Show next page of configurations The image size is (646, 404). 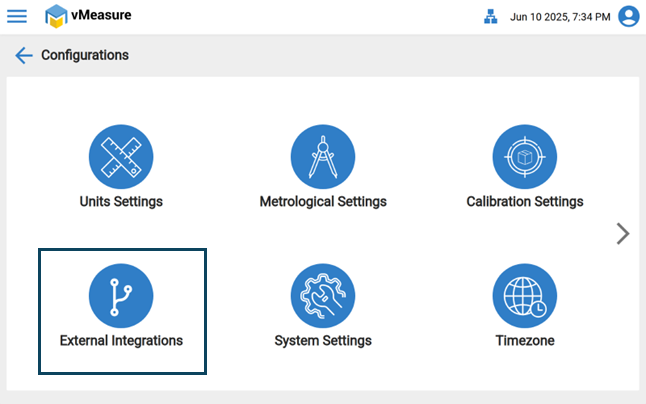coord(623,234)
